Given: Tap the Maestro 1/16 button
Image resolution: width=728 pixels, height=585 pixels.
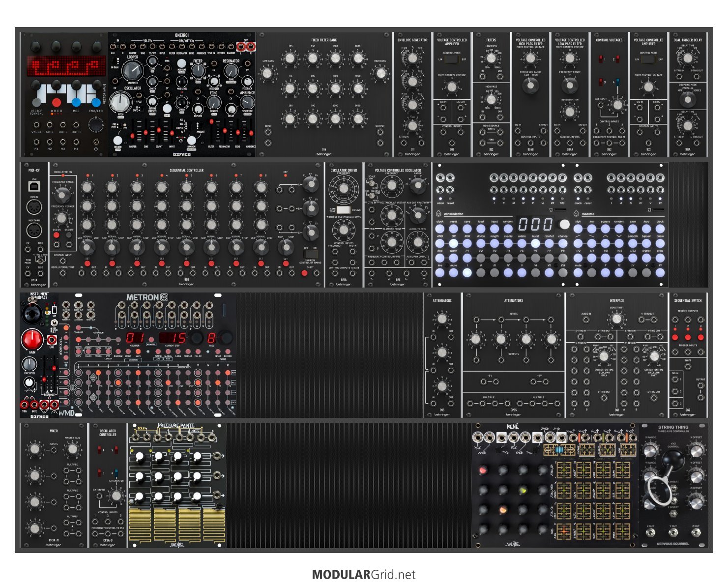Looking at the screenshot, I should [x=619, y=258].
